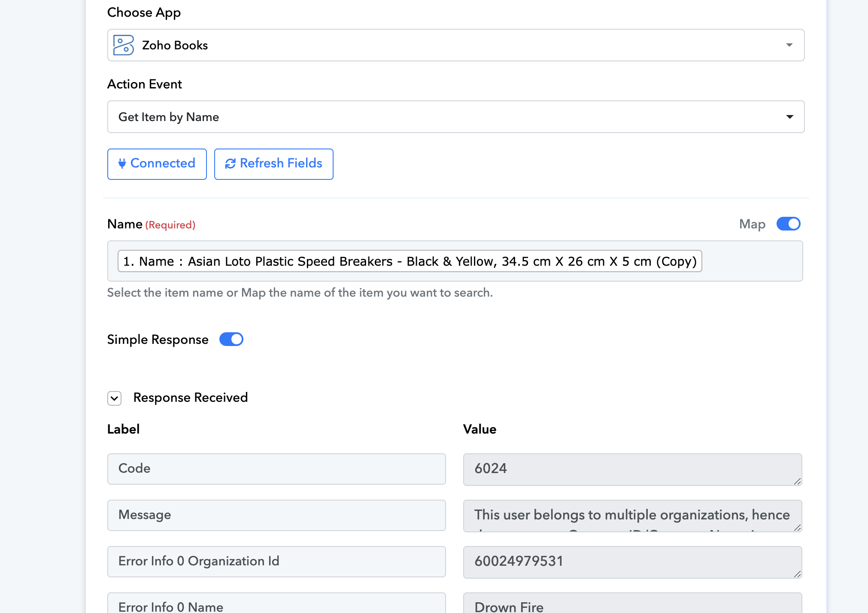Toggle the Map switch off
This screenshot has width=868, height=613.
point(788,224)
